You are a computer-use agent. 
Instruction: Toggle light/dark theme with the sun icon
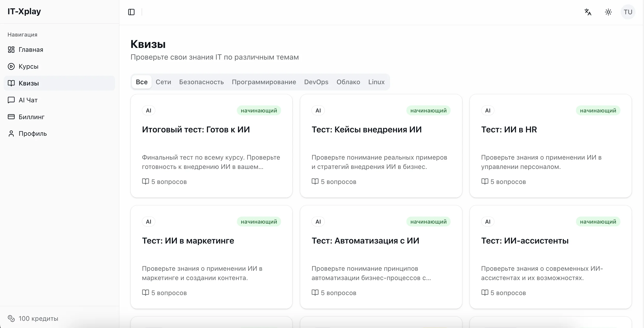point(608,12)
